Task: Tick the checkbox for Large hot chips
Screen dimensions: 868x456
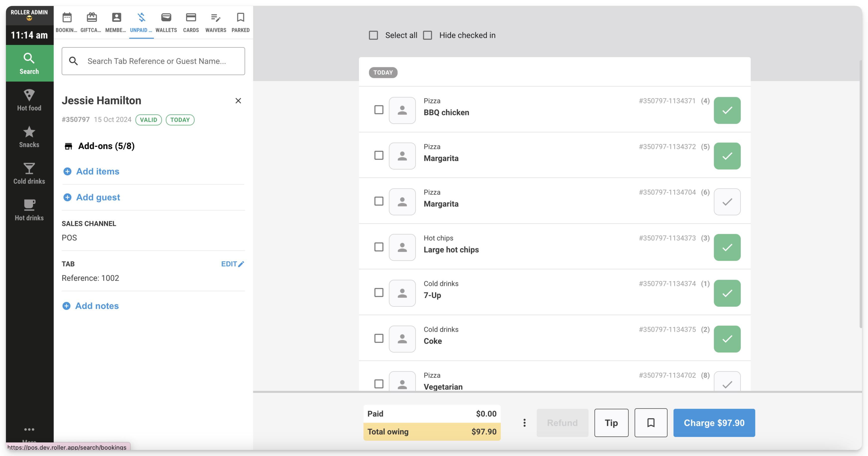Action: [x=379, y=247]
